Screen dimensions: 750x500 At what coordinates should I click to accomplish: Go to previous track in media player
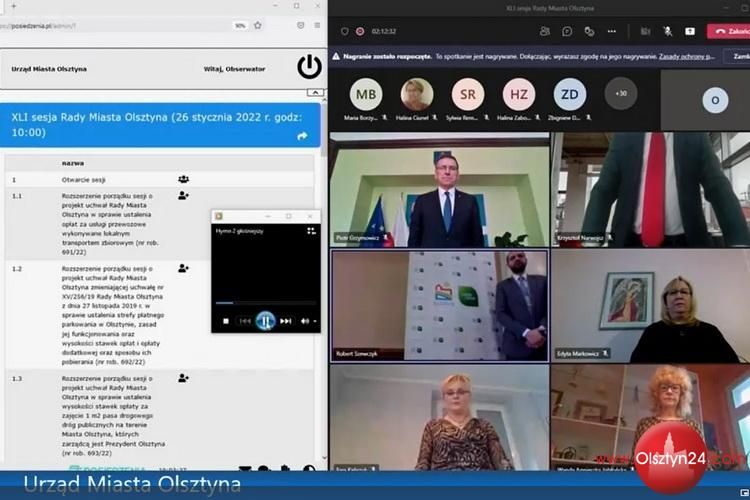point(245,321)
